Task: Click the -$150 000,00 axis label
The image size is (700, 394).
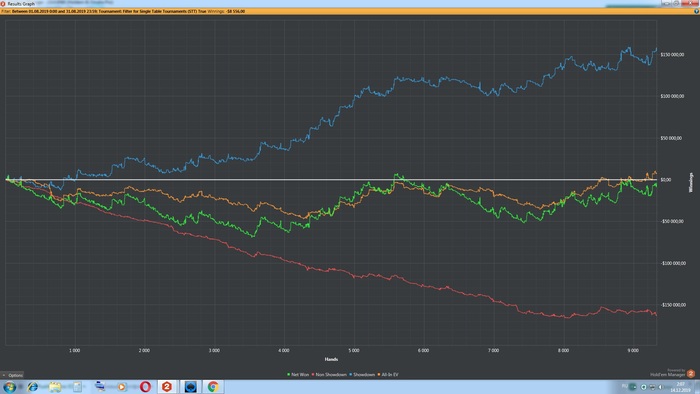Action: click(x=673, y=305)
